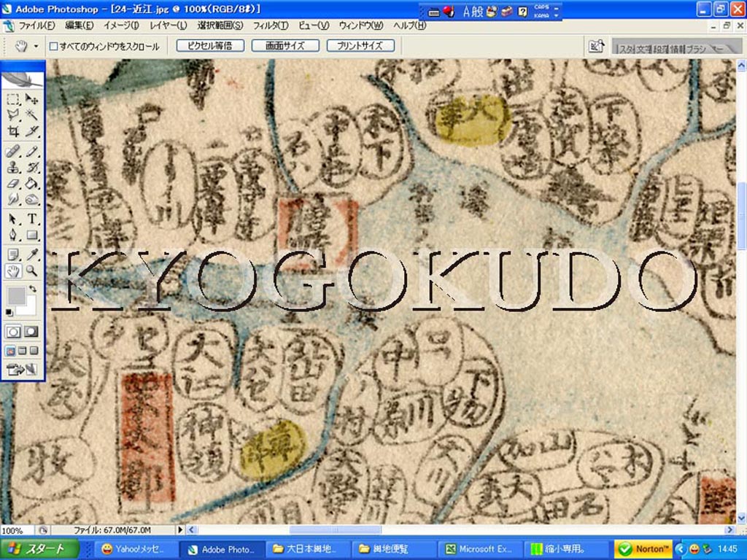Select the Move tool

[31, 99]
